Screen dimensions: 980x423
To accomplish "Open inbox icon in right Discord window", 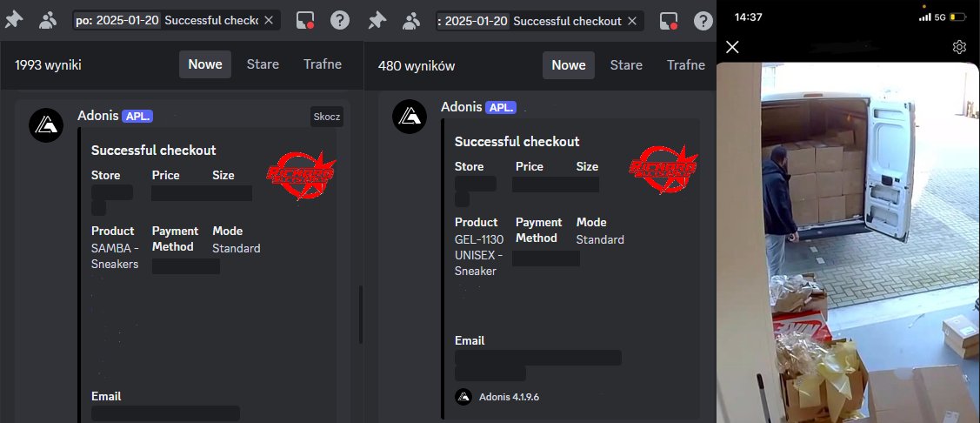I will point(670,21).
